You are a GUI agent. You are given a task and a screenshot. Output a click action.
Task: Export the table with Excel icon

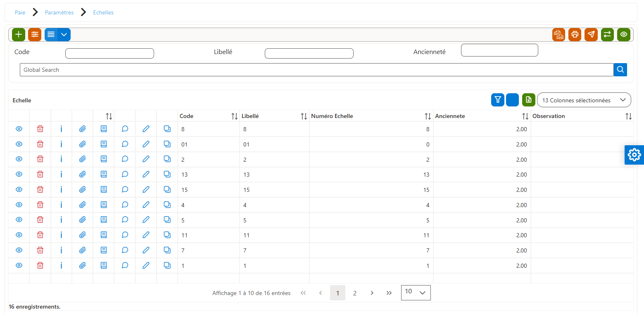(529, 100)
